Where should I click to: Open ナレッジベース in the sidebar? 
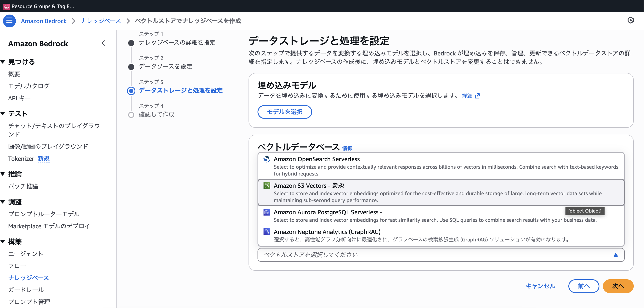28,278
